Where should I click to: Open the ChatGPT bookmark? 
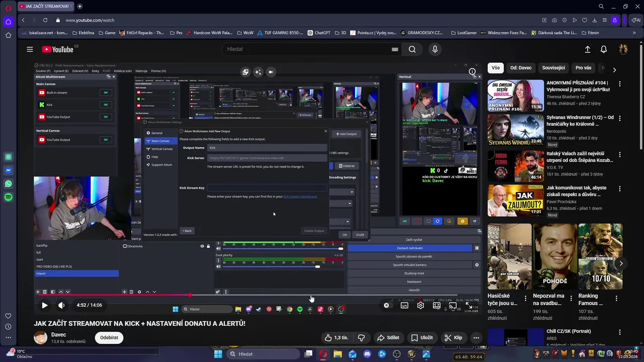pyautogui.click(x=318, y=33)
